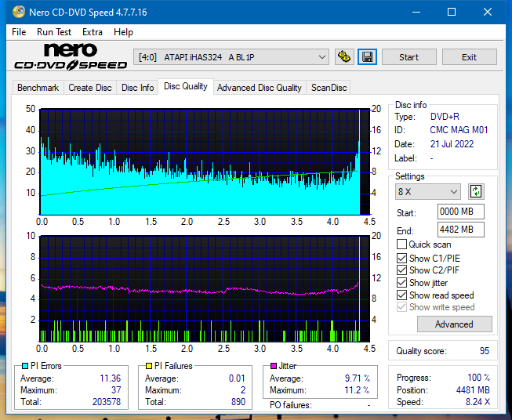Toggle Show C2/PIF checkbox
Screen dimensions: 512x420
(x=401, y=270)
